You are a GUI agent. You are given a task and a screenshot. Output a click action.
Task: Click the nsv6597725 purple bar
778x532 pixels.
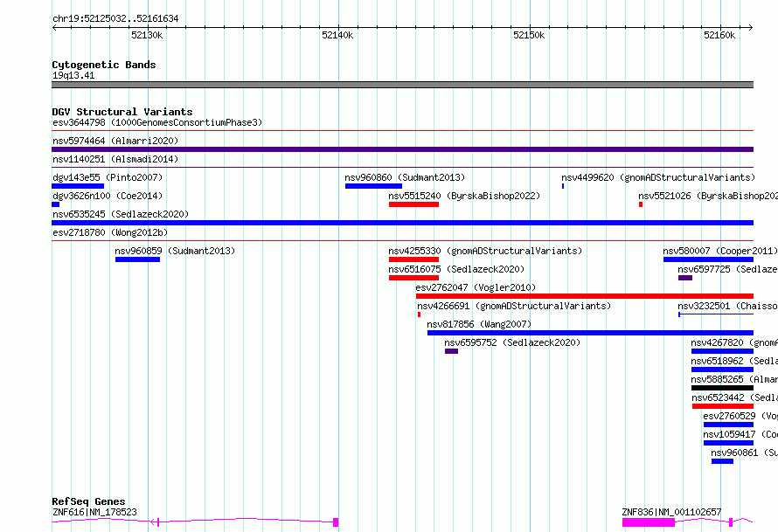point(685,278)
